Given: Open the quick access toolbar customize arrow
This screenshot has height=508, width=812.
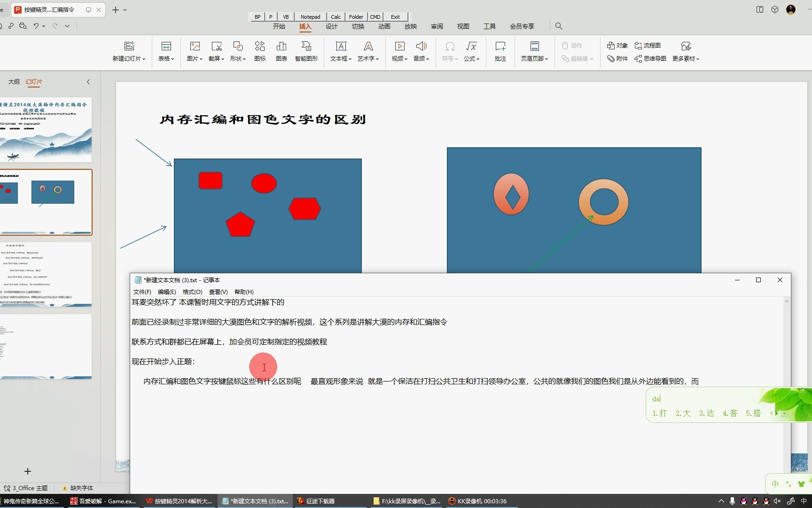Looking at the screenshot, I should (x=67, y=26).
